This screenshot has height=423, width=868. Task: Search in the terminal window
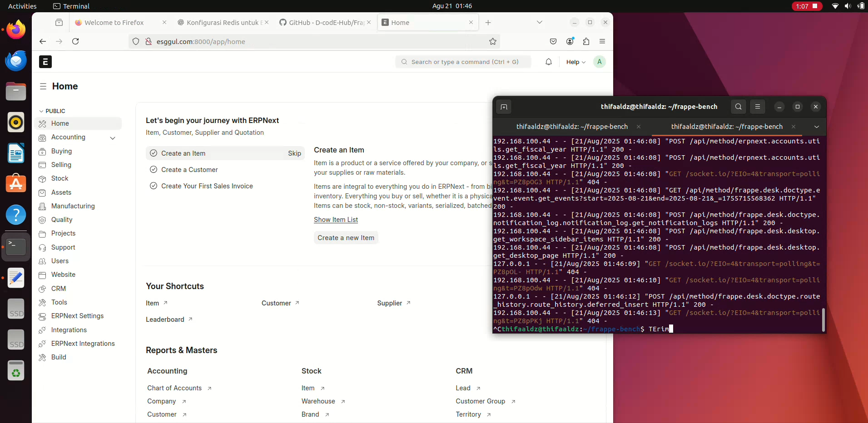739,107
